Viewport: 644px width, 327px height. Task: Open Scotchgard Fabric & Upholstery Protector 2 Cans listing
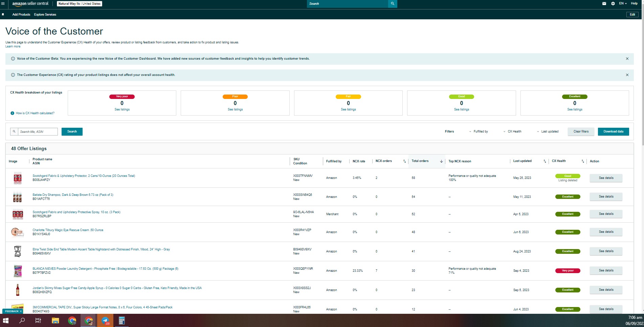[84, 176]
